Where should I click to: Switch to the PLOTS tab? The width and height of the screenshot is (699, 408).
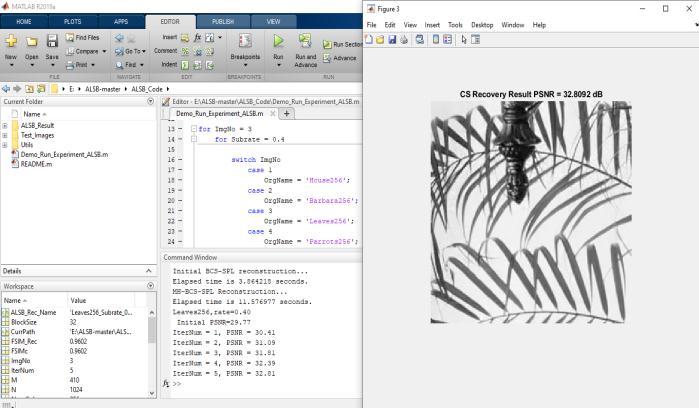point(72,21)
